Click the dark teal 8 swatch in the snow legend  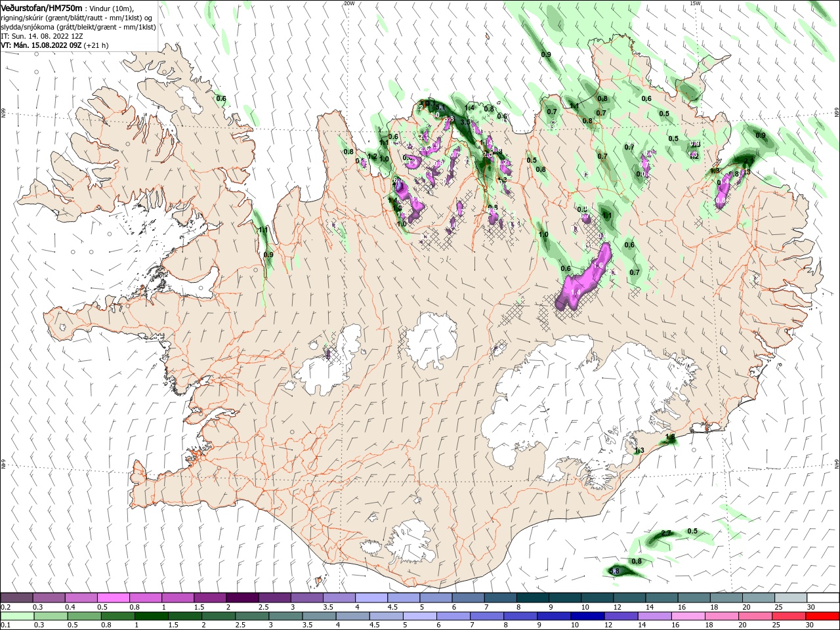(x=533, y=598)
